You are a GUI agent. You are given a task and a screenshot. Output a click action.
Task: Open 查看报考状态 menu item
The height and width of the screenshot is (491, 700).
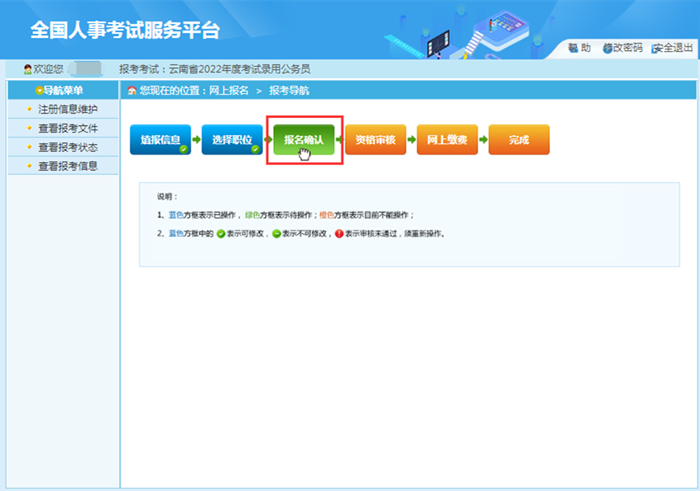pyautogui.click(x=68, y=147)
